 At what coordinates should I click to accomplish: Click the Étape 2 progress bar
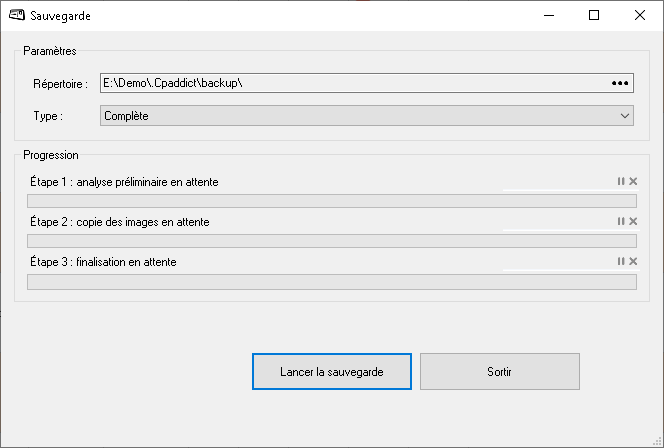coord(331,241)
